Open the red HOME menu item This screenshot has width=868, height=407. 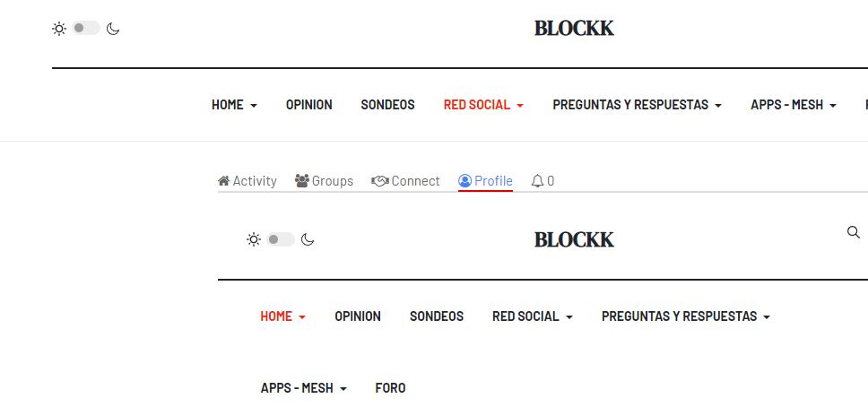click(282, 316)
